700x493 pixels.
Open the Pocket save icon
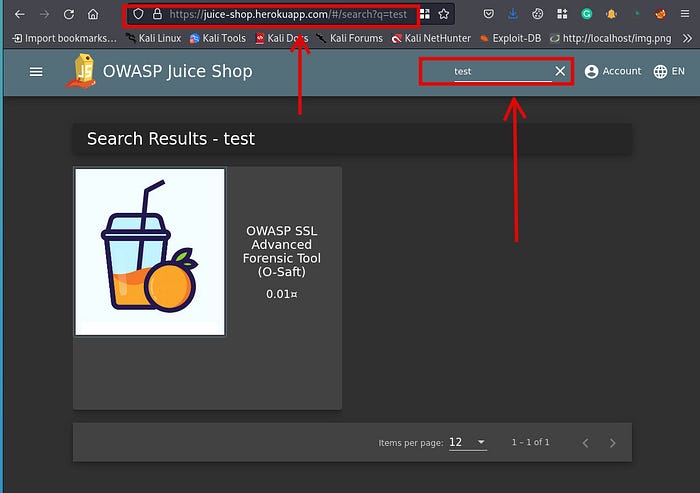489,14
